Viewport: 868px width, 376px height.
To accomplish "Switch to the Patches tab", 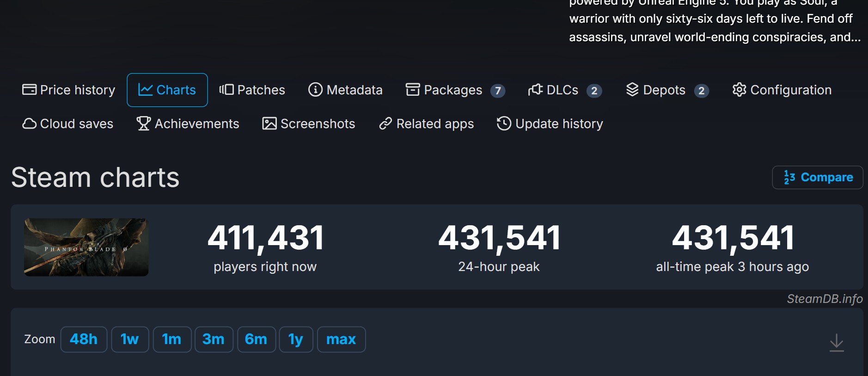I will [252, 90].
